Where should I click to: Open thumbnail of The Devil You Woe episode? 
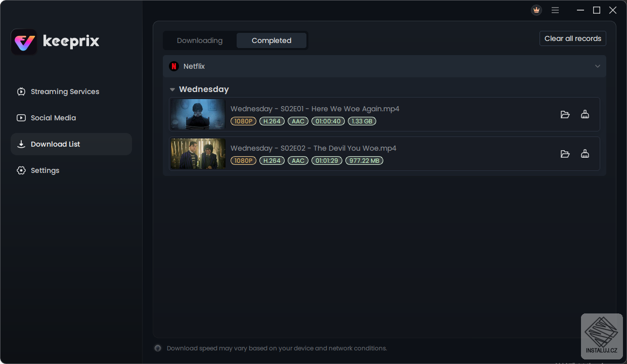pyautogui.click(x=198, y=154)
